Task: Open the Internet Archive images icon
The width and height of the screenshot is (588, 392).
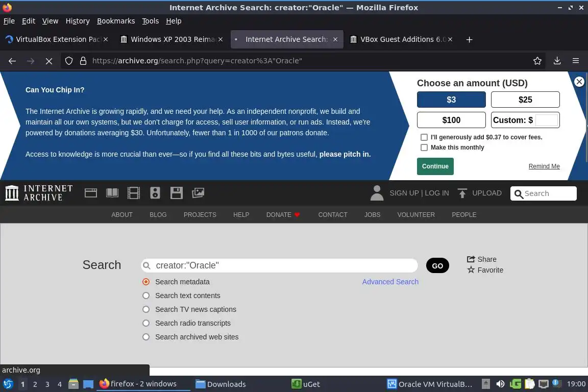Action: [198, 193]
